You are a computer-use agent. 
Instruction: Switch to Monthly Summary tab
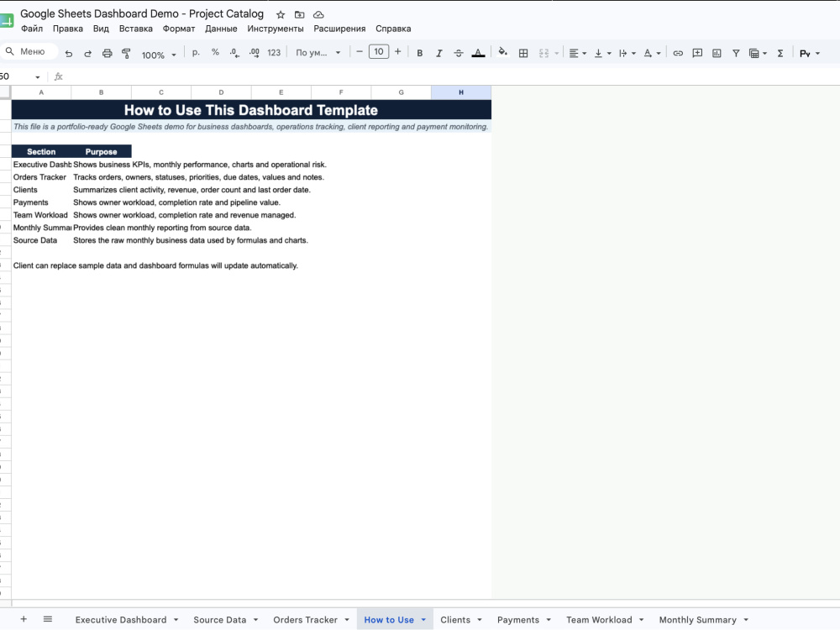697,620
